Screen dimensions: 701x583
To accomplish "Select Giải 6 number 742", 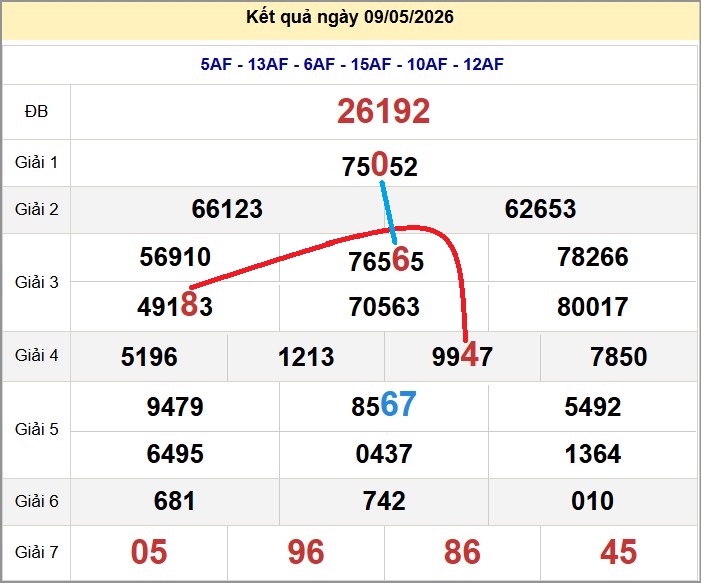I will click(x=384, y=501).
